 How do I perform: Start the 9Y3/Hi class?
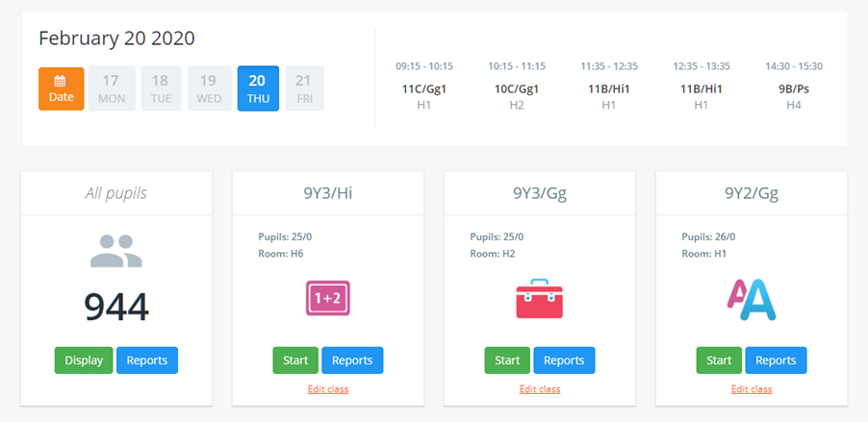295,360
